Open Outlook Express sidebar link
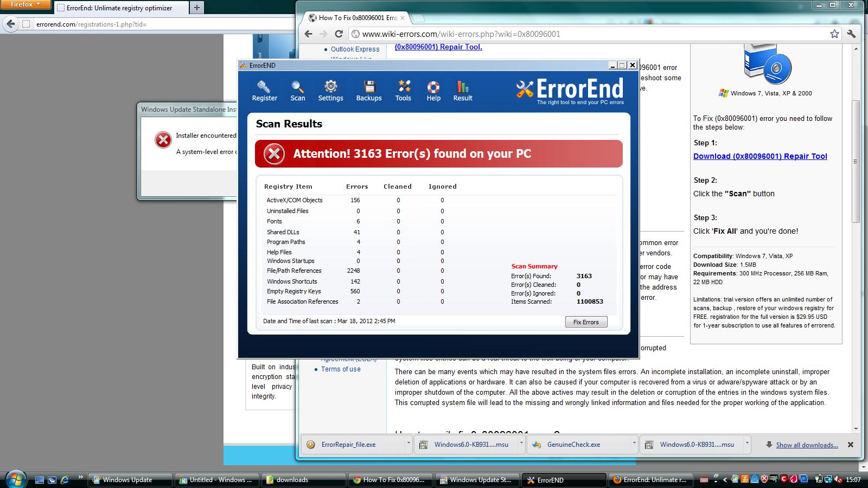The image size is (868, 488). click(355, 49)
